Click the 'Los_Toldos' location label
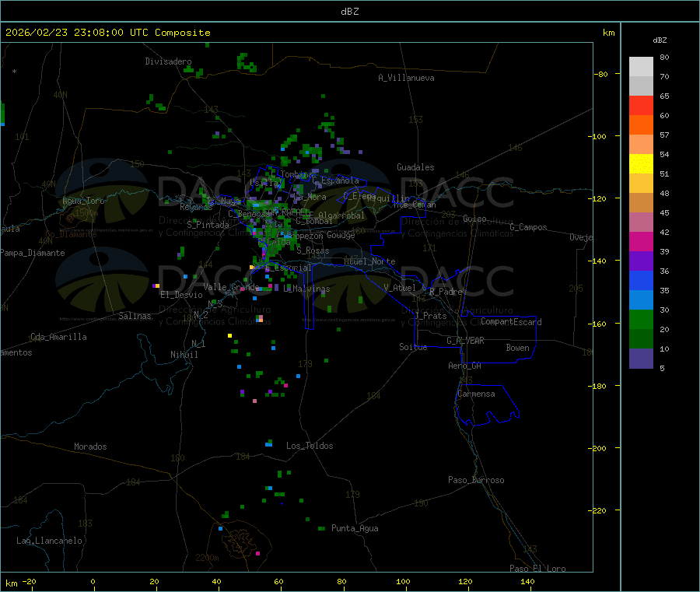This screenshot has height=592, width=700. [x=310, y=446]
